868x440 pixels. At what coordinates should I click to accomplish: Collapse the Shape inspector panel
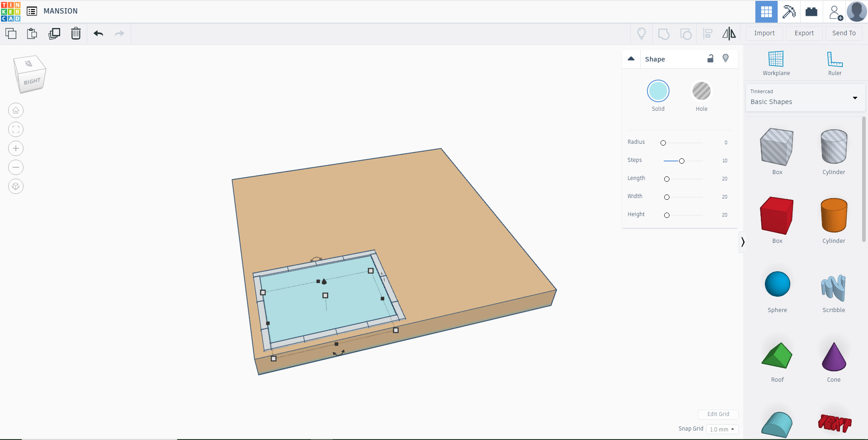(x=631, y=58)
